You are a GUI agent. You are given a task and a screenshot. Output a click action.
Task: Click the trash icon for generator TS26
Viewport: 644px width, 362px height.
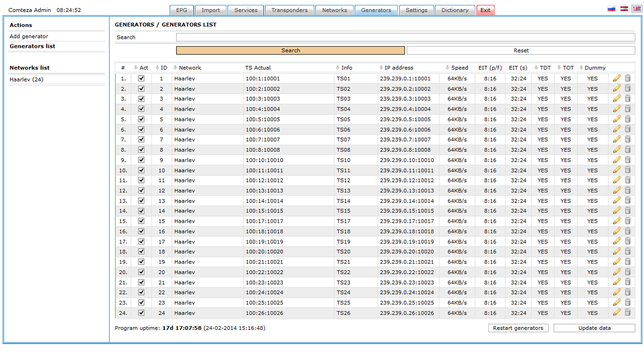(627, 313)
